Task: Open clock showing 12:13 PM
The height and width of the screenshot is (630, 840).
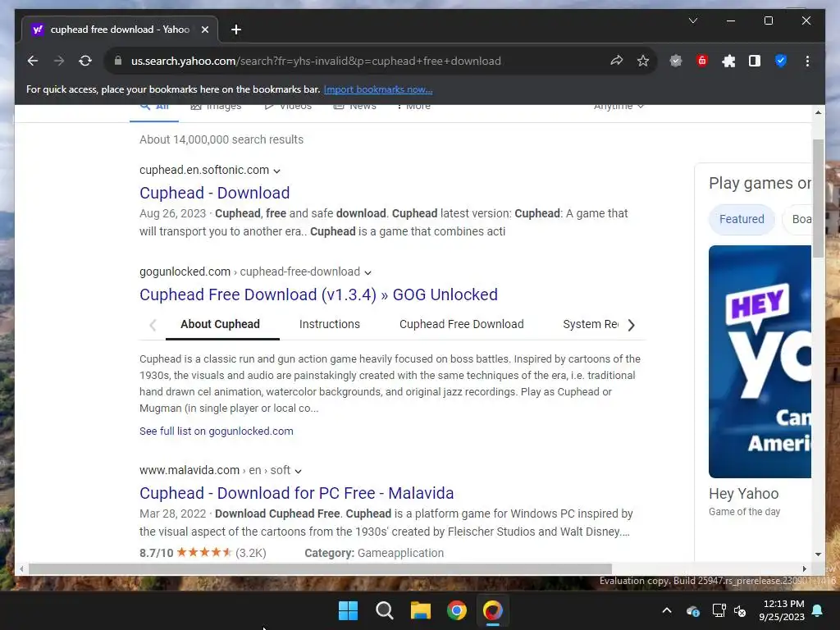Action: 782,610
